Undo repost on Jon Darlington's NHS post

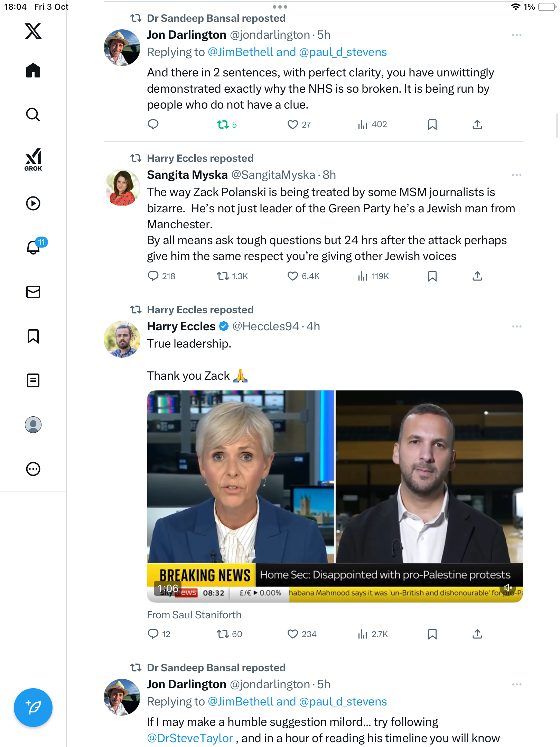223,124
